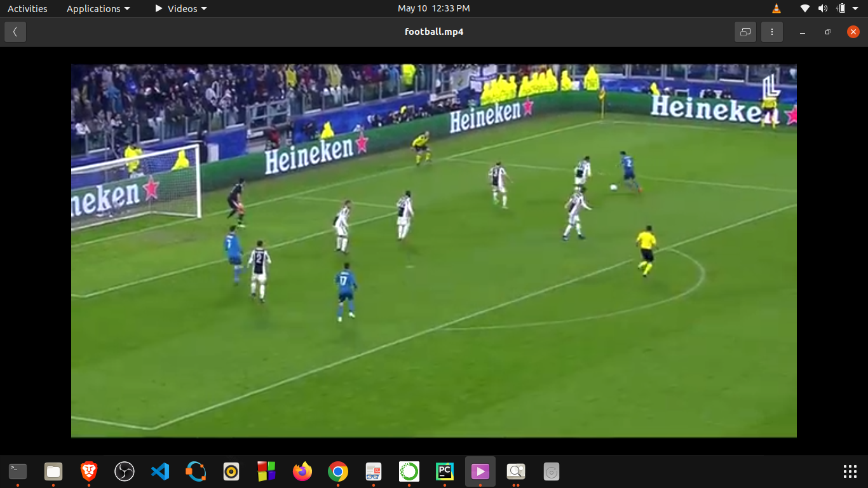Open the three-dot menu in the Videos titlebar
This screenshot has height=488, width=868.
coord(771,31)
